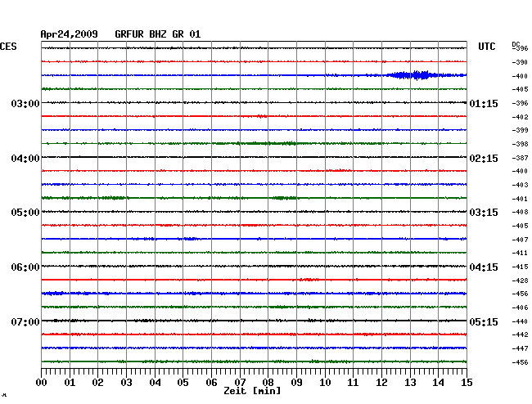The height and width of the screenshot is (404, 532).
Task: Click the "11" minute tick label
Action: (353, 382)
